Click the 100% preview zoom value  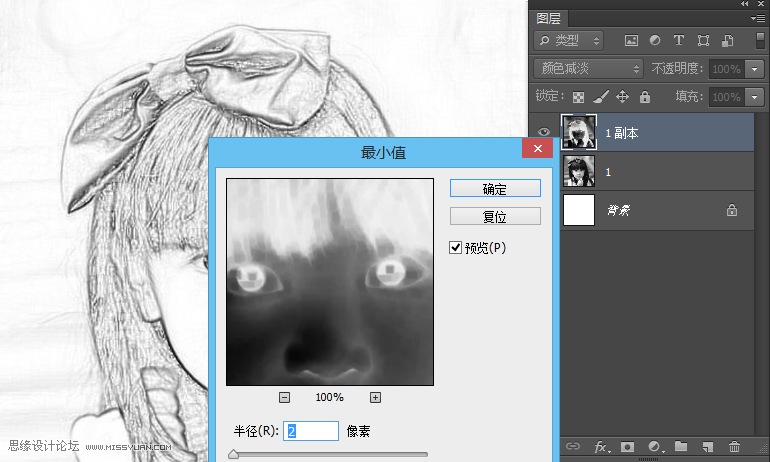point(330,397)
